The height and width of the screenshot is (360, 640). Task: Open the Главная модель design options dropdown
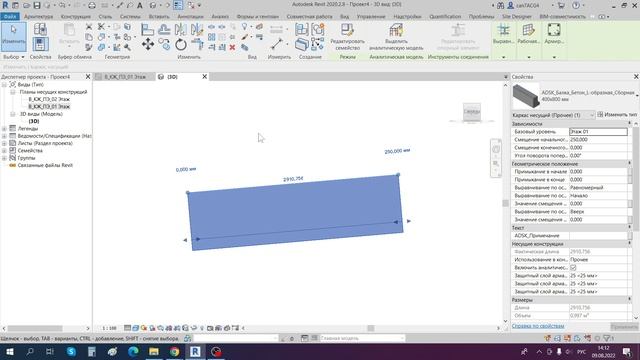coord(362,338)
